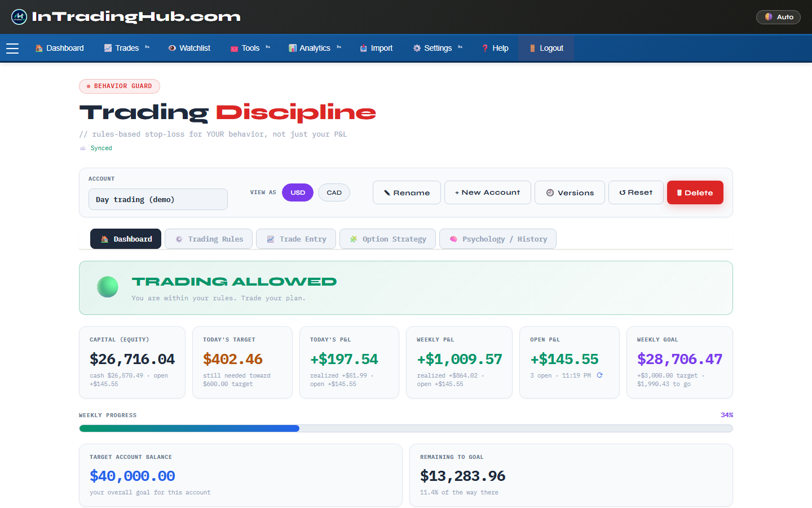Viewport: 812px width, 508px height.
Task: Click the eye icon beside Watchlist
Action: [x=172, y=49]
